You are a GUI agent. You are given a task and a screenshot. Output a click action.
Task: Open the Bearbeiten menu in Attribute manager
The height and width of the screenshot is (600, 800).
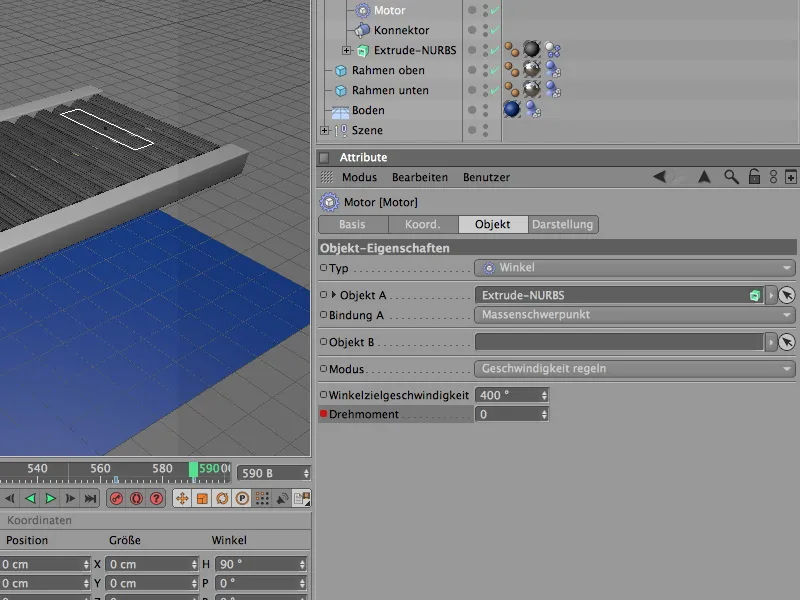click(x=419, y=177)
